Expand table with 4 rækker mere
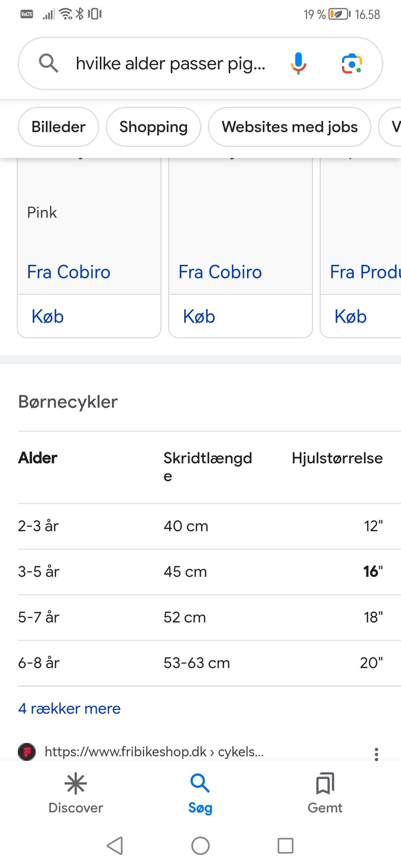The width and height of the screenshot is (401, 868). (x=69, y=709)
